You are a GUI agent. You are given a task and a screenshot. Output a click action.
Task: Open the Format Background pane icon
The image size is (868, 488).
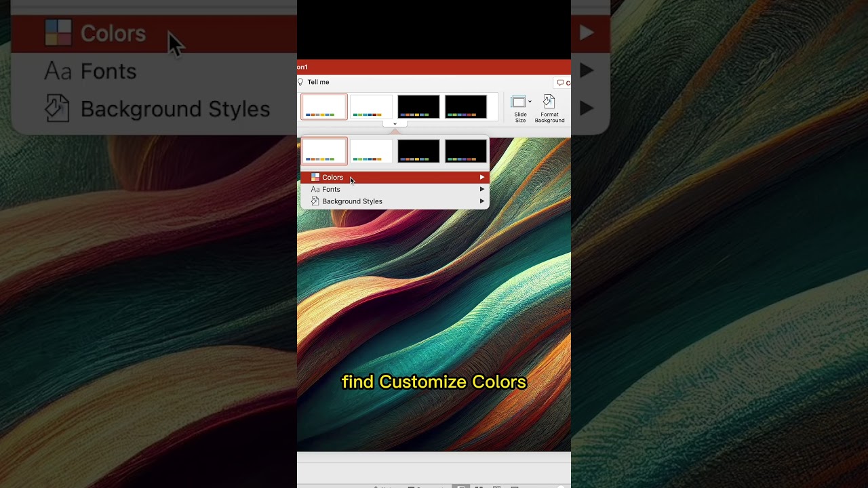549,102
